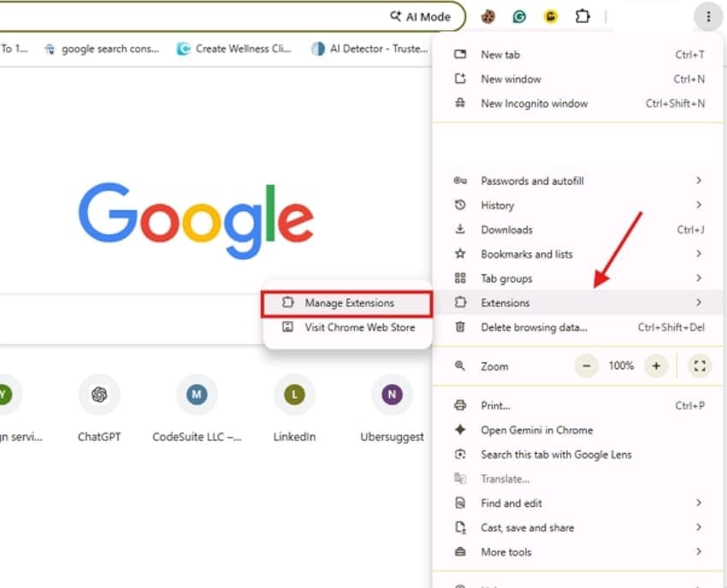Decrease zoom with the minus button

586,366
